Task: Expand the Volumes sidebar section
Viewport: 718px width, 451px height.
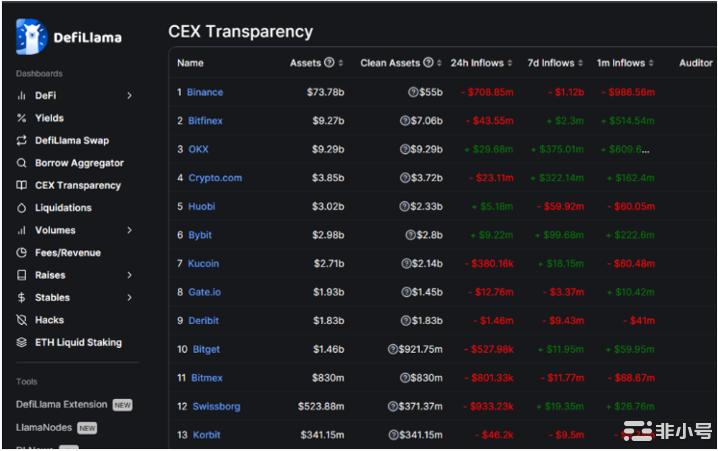Action: tap(129, 230)
